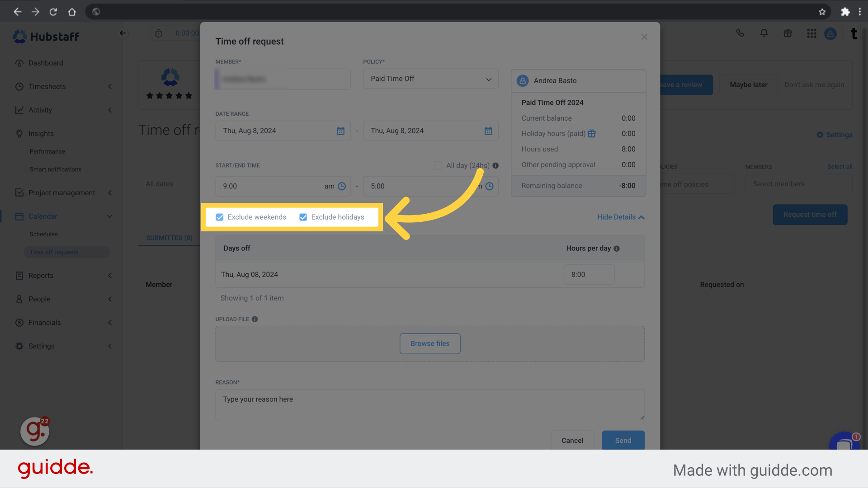
Task: Click the Send button
Action: click(623, 440)
